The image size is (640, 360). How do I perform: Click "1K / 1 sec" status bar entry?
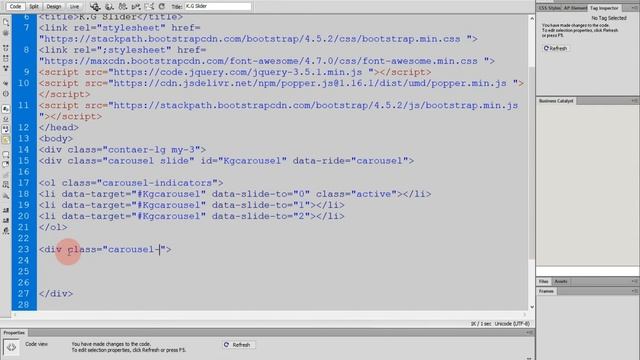coord(481,324)
